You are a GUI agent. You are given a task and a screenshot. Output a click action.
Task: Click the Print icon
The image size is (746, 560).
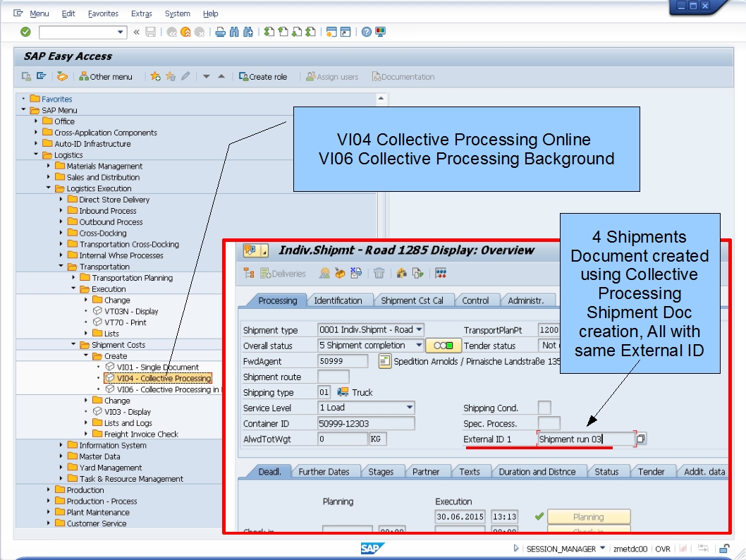tap(220, 32)
